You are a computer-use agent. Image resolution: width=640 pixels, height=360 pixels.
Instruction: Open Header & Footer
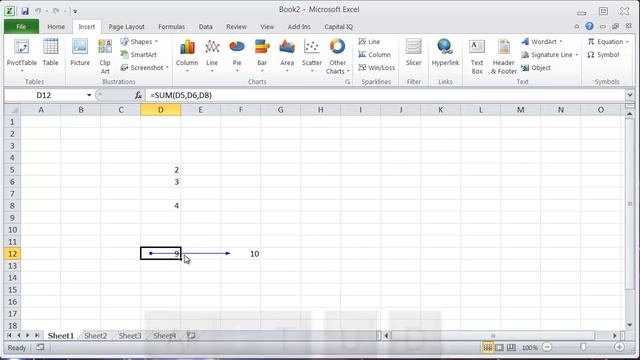pos(504,56)
